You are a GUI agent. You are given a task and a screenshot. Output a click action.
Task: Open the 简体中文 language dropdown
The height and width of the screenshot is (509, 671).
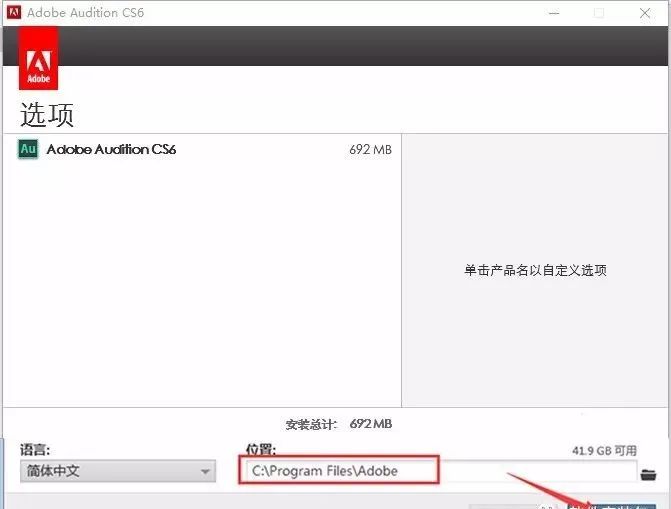coord(118,471)
